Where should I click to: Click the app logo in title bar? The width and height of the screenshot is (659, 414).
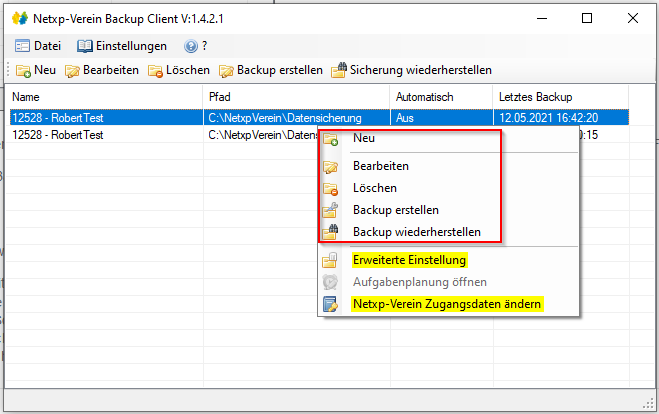pyautogui.click(x=20, y=19)
